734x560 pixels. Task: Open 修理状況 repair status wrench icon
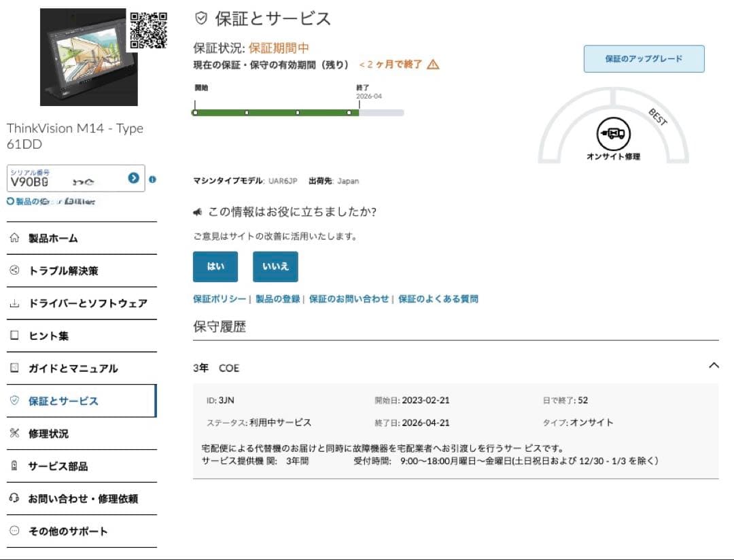[x=14, y=434]
